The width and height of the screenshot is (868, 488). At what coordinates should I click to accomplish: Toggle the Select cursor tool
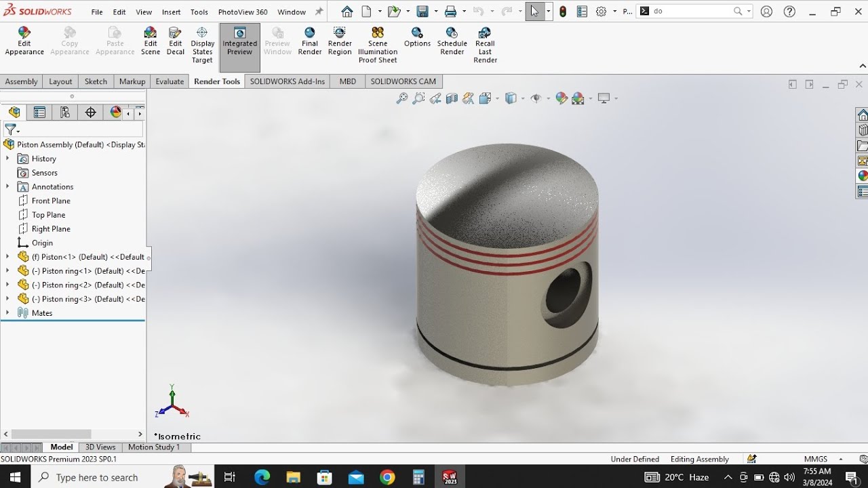(x=534, y=12)
